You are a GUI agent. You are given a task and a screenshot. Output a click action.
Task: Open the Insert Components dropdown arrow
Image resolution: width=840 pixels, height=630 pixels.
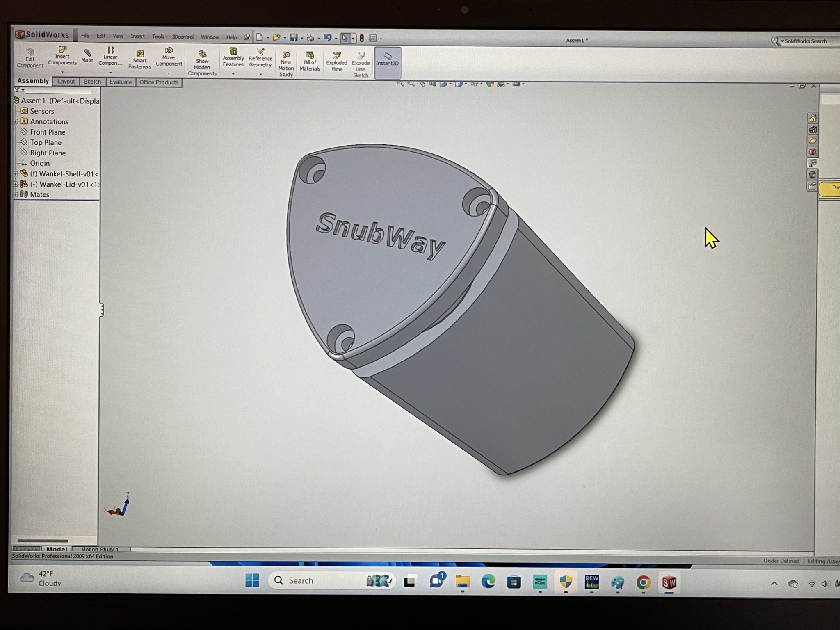tap(62, 72)
